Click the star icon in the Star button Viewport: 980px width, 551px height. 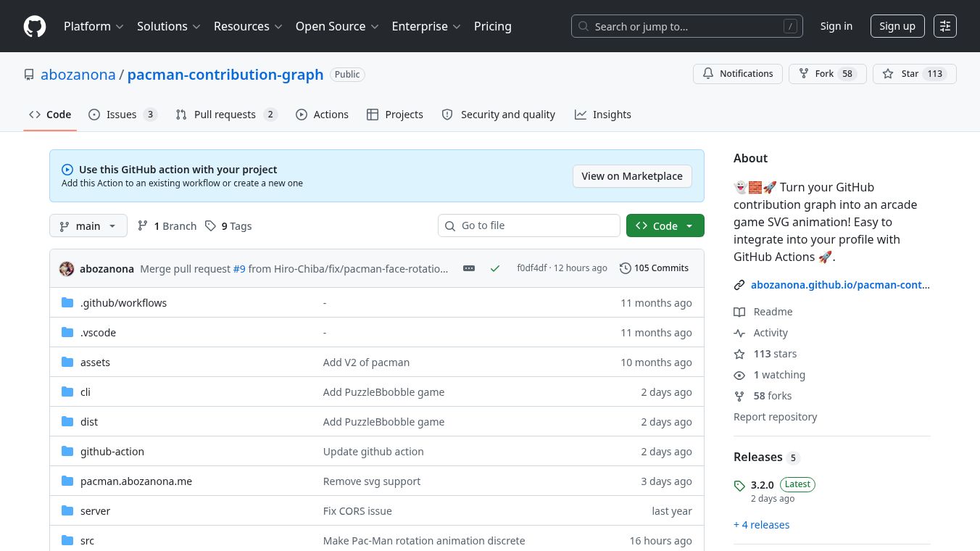pyautogui.click(x=888, y=74)
